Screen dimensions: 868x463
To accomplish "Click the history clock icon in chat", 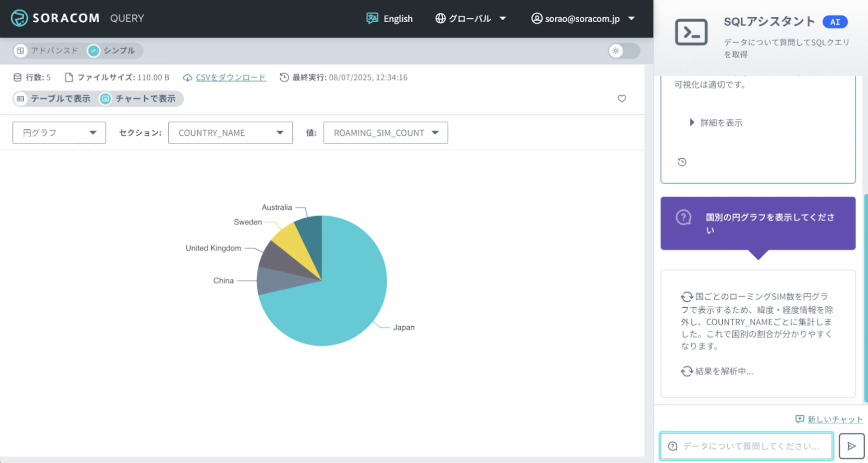I will click(x=682, y=162).
